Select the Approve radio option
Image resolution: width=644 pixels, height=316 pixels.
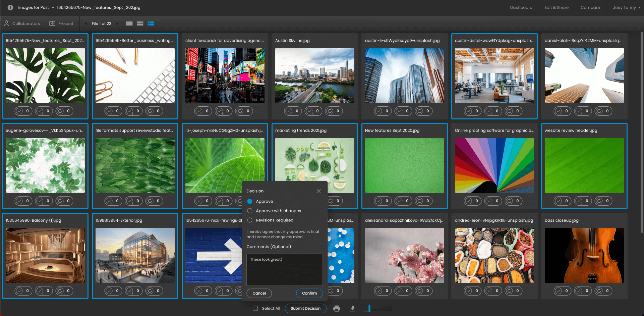coord(250,201)
